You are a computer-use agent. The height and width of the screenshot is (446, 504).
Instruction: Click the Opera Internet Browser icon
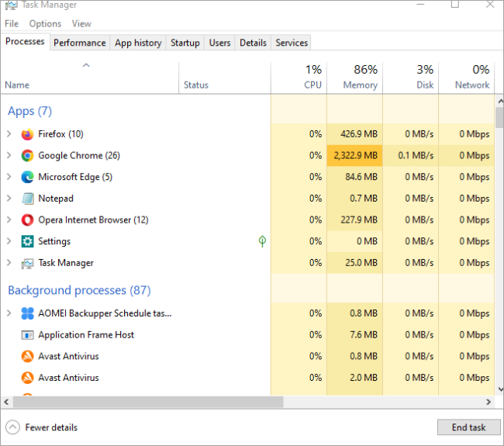[27, 220]
